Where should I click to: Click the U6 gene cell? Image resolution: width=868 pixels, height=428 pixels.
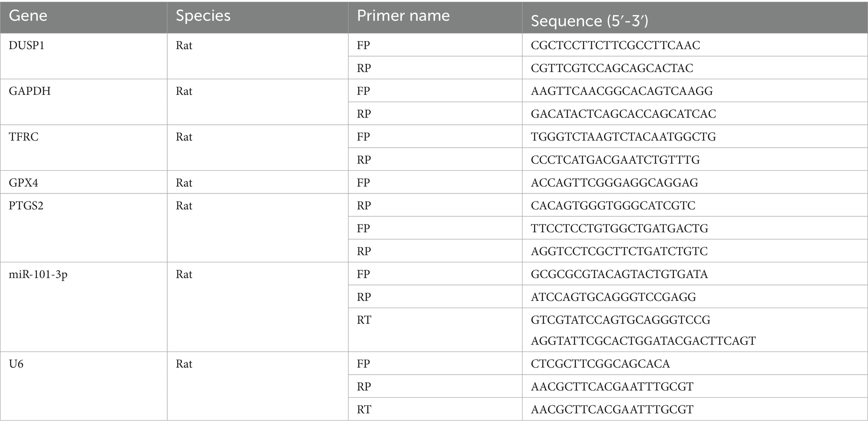(x=84, y=386)
